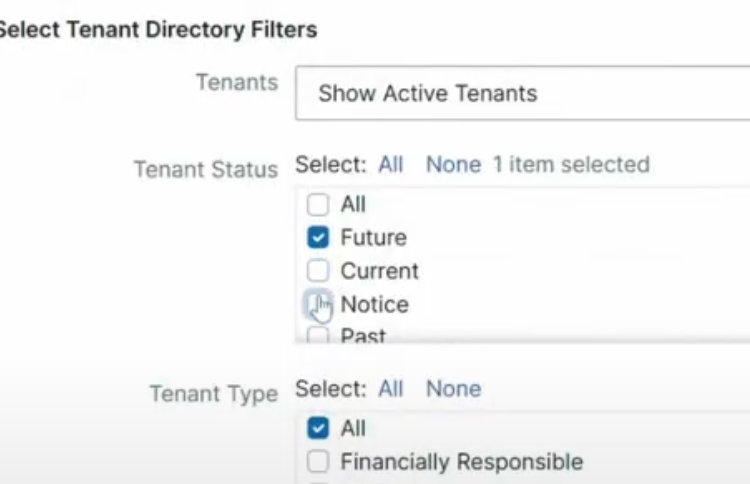The height and width of the screenshot is (484, 750).
Task: Click the All link beside Tenant Type
Action: pos(391,388)
